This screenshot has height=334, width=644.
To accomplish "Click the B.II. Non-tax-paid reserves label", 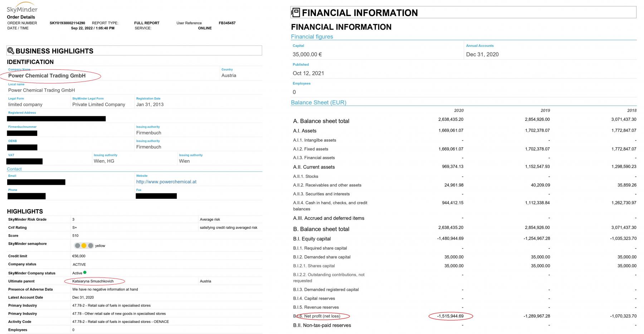I will pos(322,325).
